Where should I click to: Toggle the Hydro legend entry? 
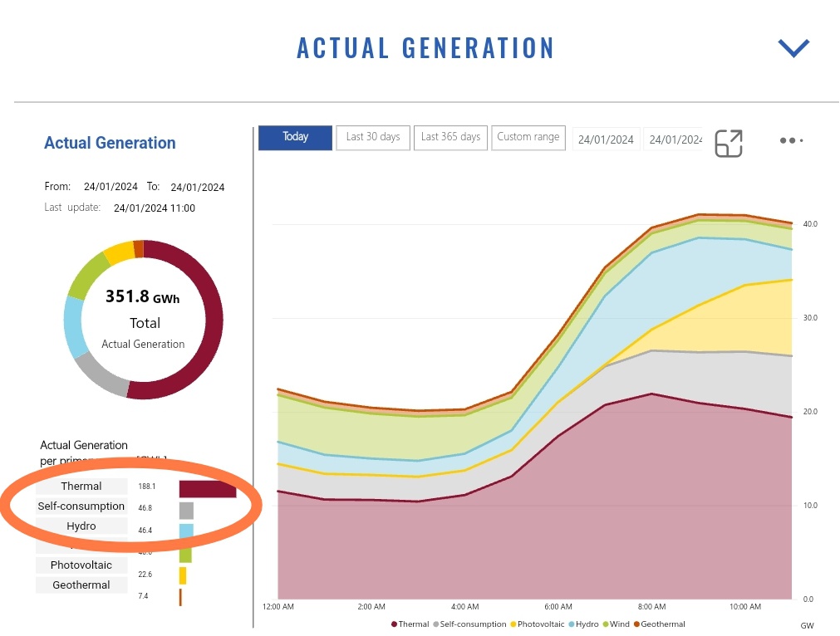(583, 624)
